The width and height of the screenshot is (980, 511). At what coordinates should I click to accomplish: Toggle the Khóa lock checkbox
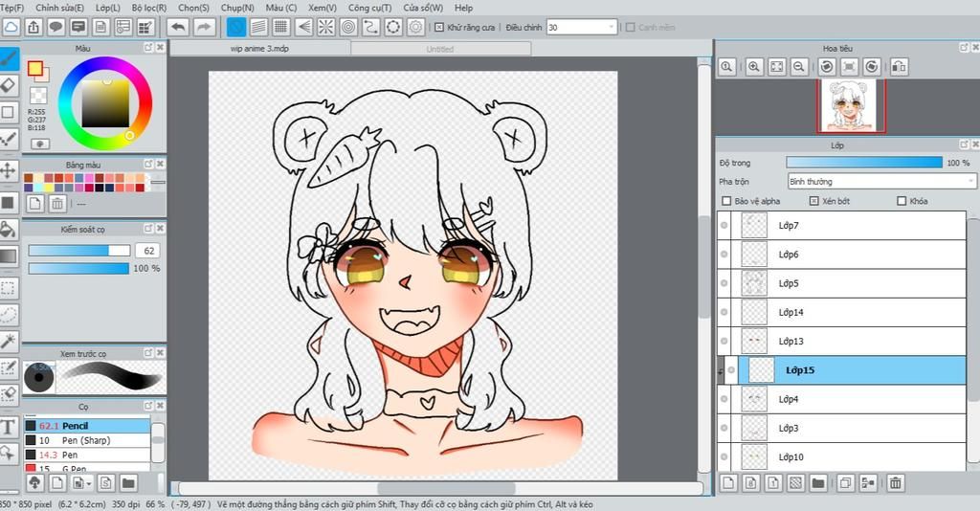pyautogui.click(x=902, y=201)
